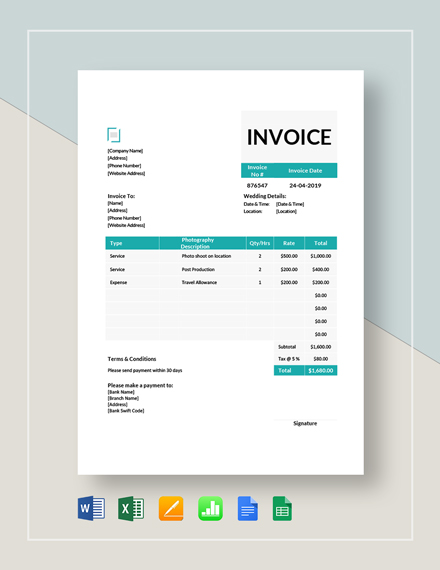Screen dimensions: 440x570
Task: Click the invoice date 24-04-2019
Action: [x=305, y=185]
